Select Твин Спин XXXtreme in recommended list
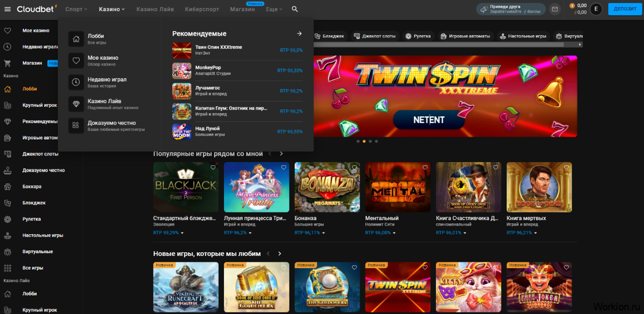The image size is (644, 314). [x=237, y=50]
